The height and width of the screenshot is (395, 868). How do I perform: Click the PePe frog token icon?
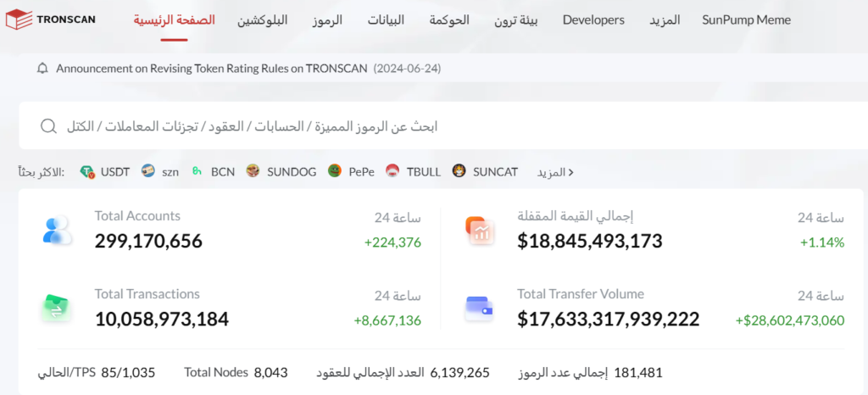pos(335,171)
